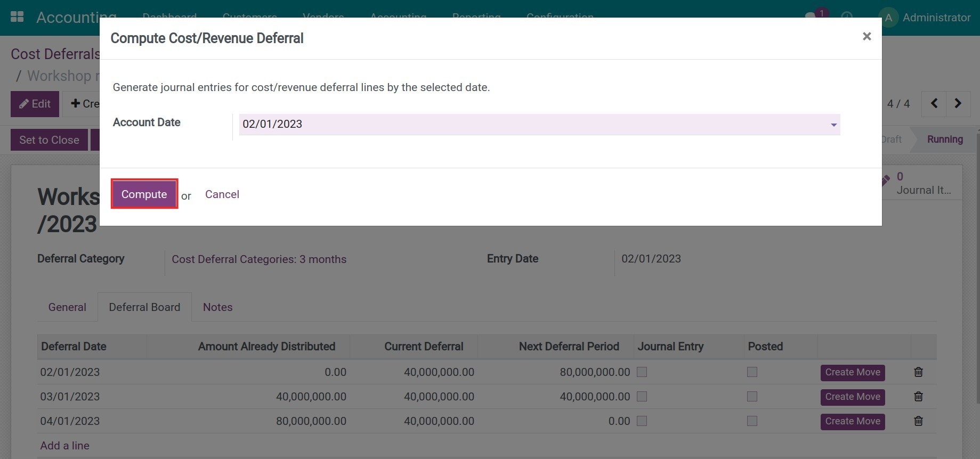This screenshot has width=980, height=459.
Task: Click Add a line link
Action: pos(64,446)
